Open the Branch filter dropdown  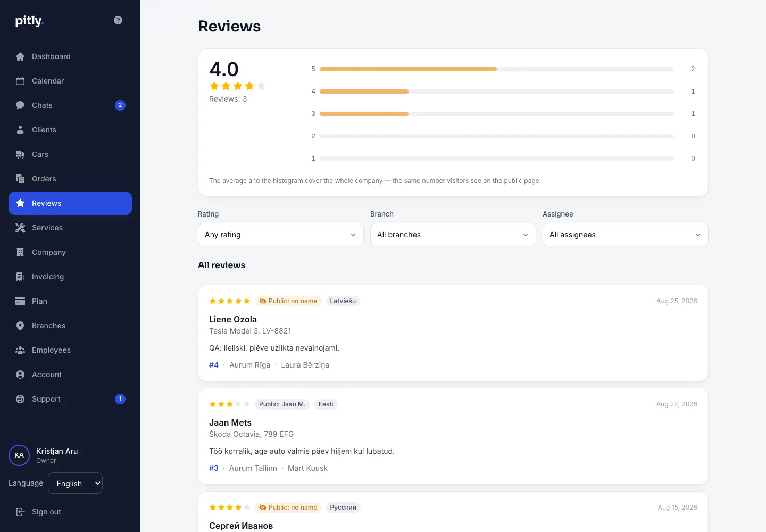(453, 235)
